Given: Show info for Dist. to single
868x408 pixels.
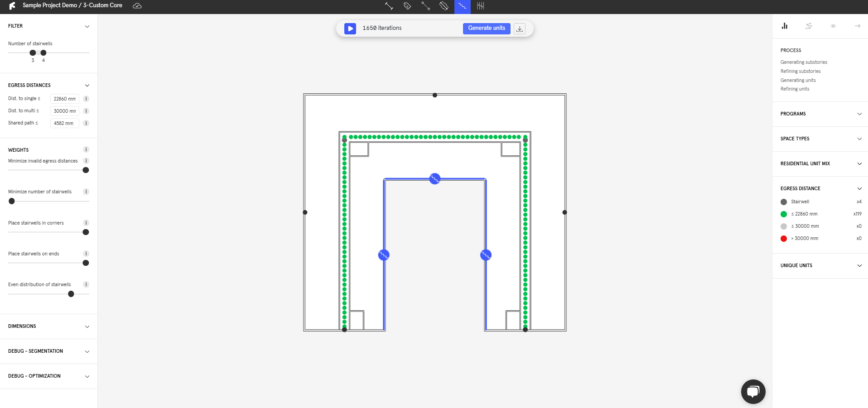Looking at the screenshot, I should click(86, 99).
